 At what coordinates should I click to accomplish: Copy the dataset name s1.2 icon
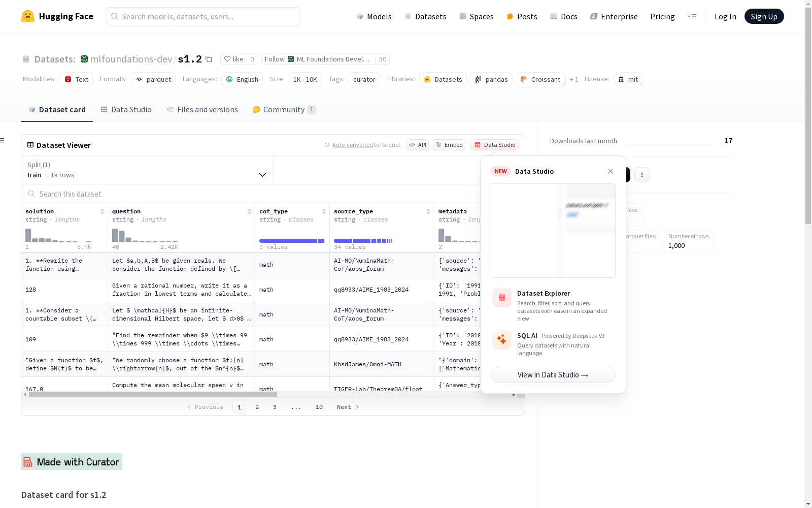(x=209, y=59)
